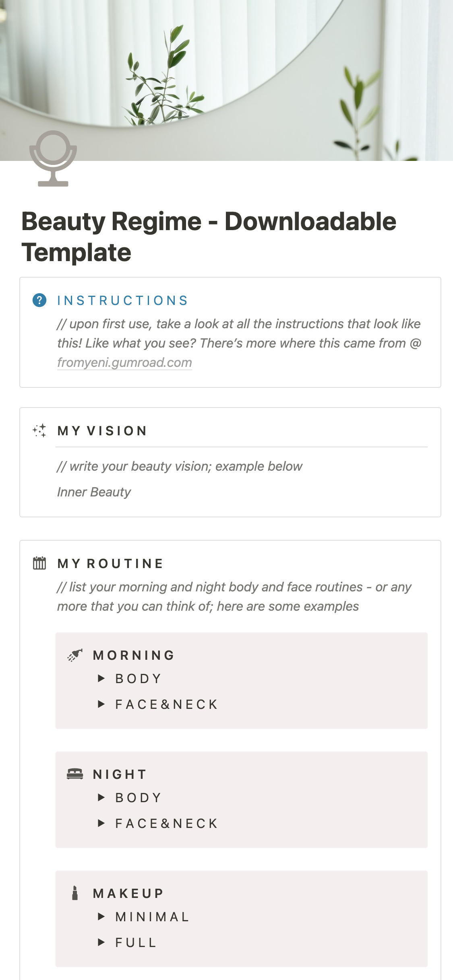Open the fromyeni.gumroad.com link
This screenshot has height=980, width=453.
click(124, 362)
